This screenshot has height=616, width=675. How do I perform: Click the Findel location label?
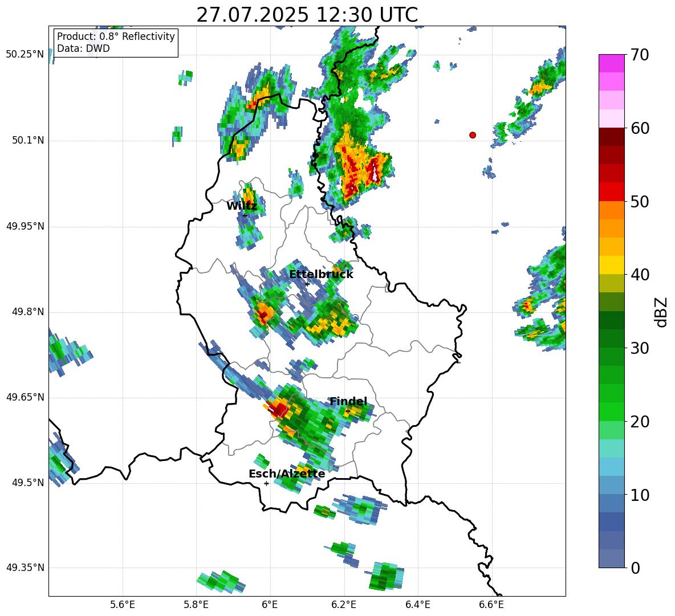tap(348, 401)
